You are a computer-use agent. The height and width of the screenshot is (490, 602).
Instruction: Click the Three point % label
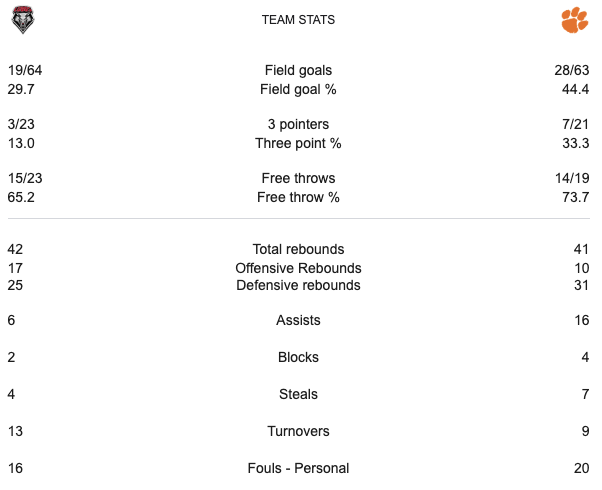click(x=298, y=143)
